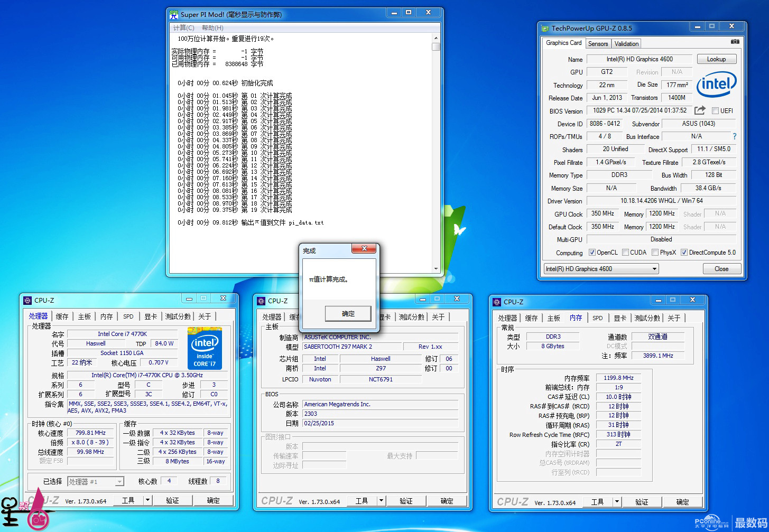This screenshot has width=769, height=532.
Task: Click the GPU name field Intel(R) HD Graphics 4600
Action: point(639,59)
